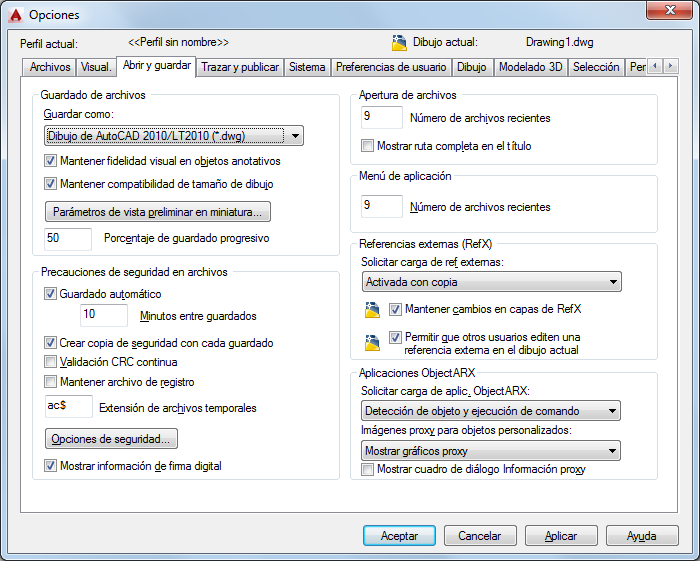The width and height of the screenshot is (700, 561).
Task: Click recent files number field under Menú de aplicación
Action: (x=382, y=206)
